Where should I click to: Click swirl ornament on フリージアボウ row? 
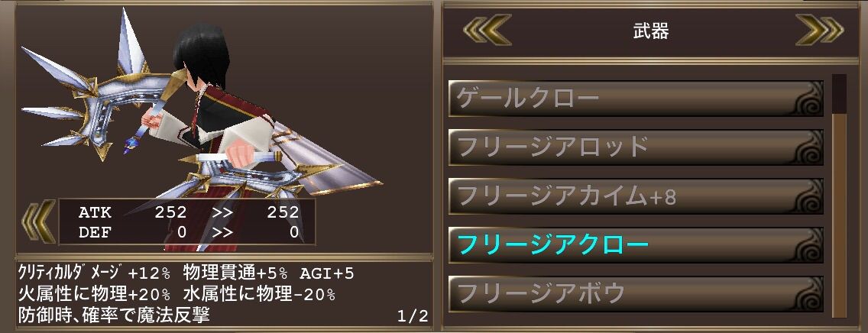(806, 294)
